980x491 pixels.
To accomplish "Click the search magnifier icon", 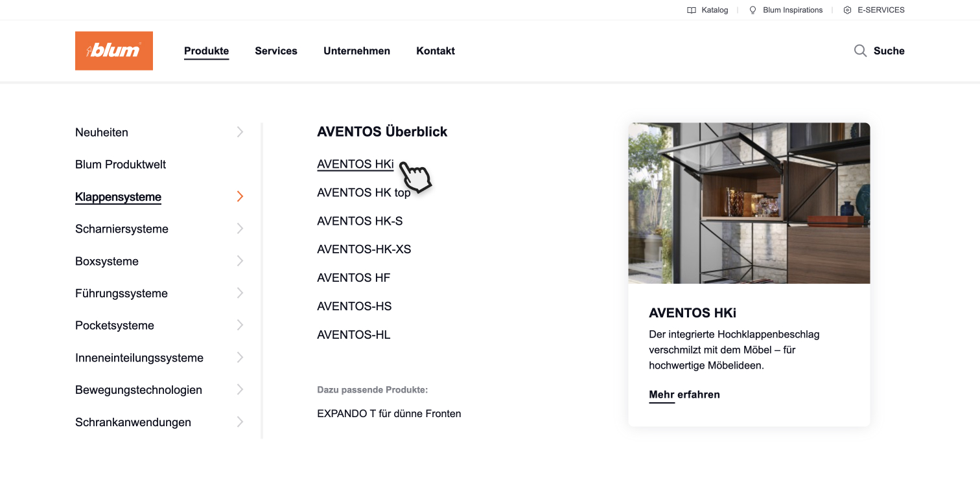I will pos(860,51).
